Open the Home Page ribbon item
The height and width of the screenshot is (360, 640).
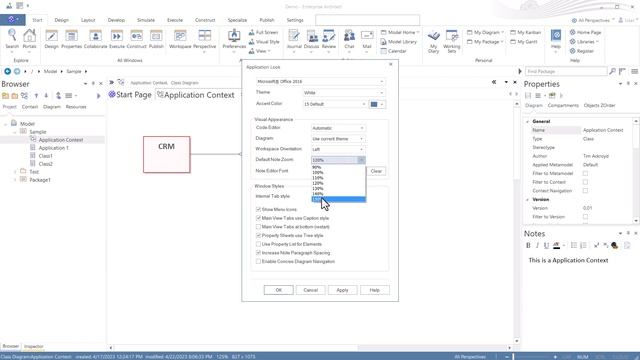click(x=585, y=32)
